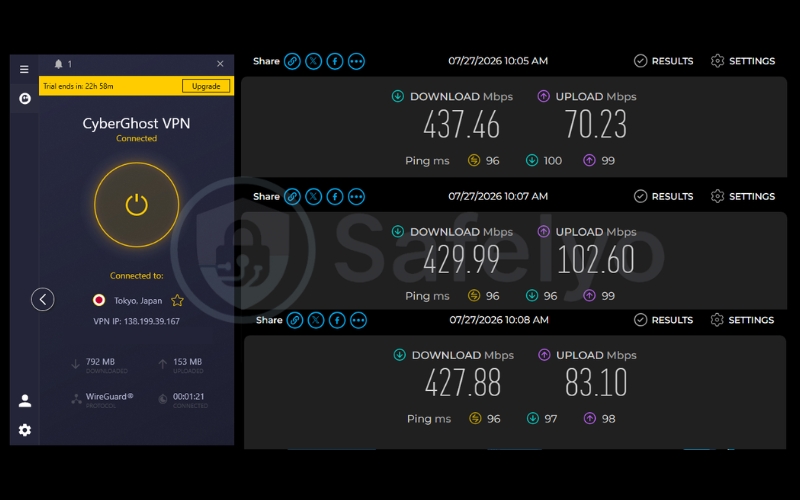
Task: Open the CyberGhost hamburger menu
Action: (x=24, y=69)
